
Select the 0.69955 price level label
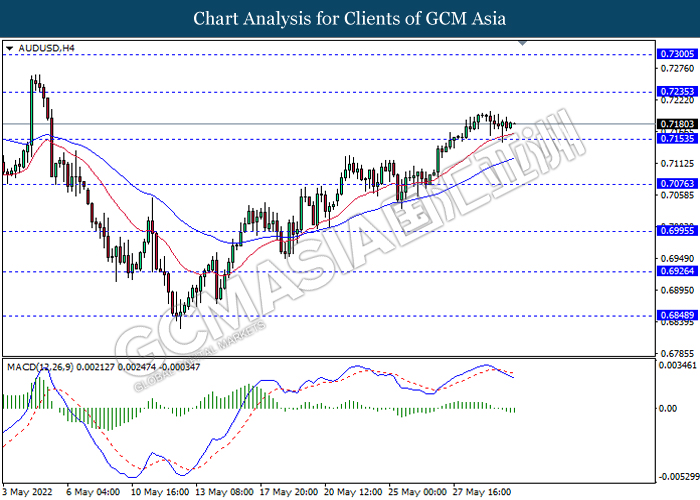point(677,230)
